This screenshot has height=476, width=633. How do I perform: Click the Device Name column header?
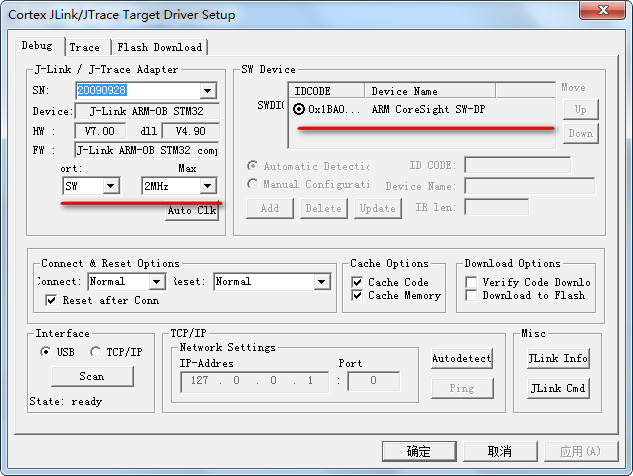(430, 91)
